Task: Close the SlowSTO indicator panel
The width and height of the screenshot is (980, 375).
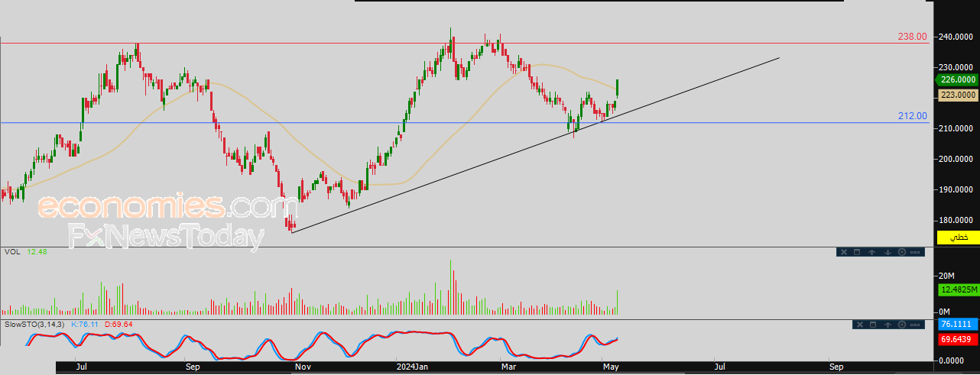Action: pyautogui.click(x=860, y=325)
